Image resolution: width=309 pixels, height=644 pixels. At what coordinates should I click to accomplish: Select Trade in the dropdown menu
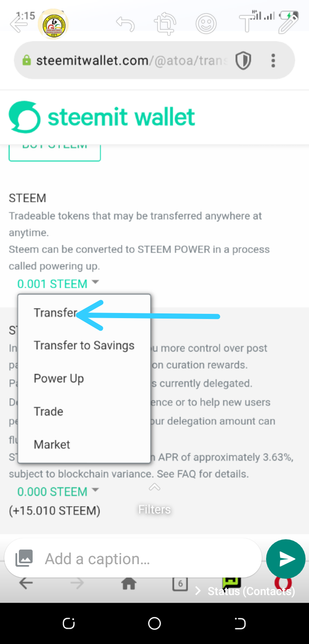(x=48, y=411)
